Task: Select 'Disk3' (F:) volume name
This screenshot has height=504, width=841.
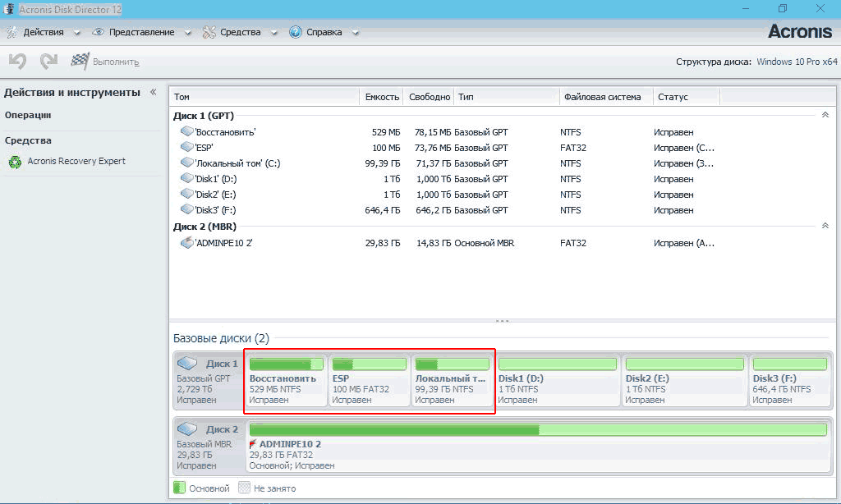Action: point(215,209)
